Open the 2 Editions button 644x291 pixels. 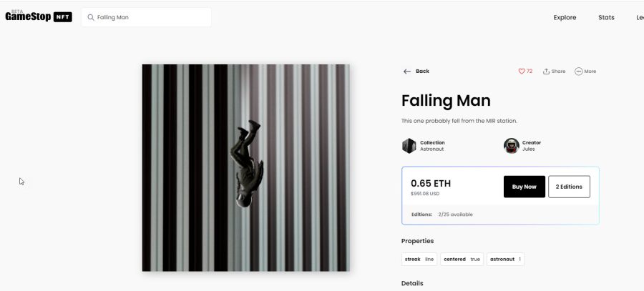569,187
